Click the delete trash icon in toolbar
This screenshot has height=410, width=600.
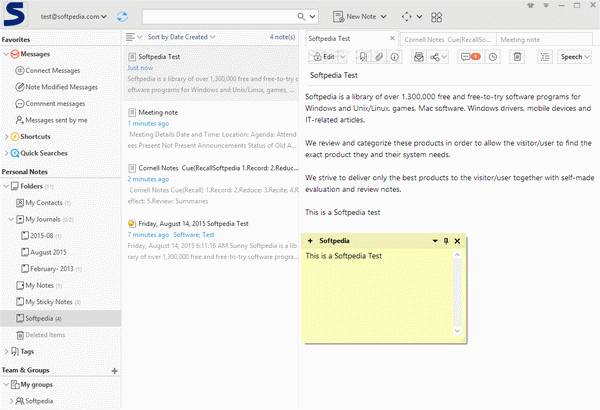(517, 57)
